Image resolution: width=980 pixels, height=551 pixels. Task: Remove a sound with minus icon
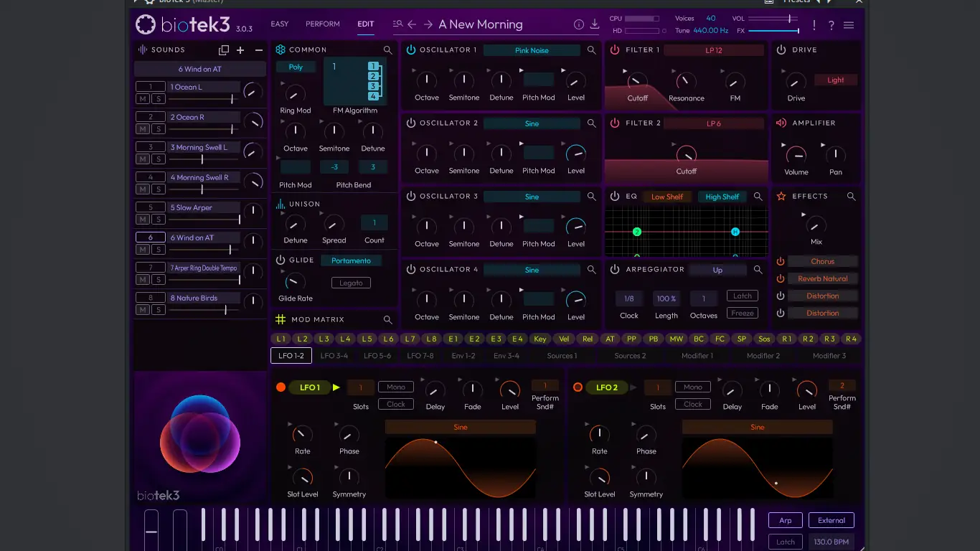tap(259, 50)
